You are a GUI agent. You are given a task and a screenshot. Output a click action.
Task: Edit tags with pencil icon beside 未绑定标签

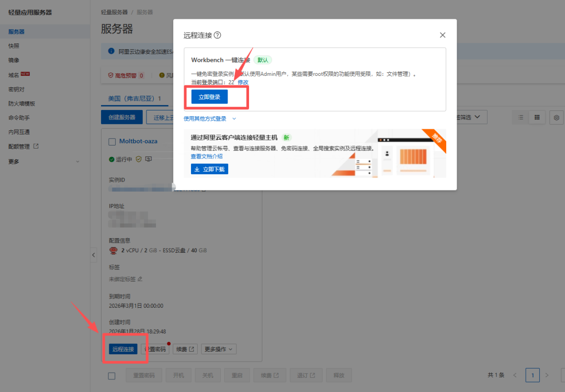[140, 279]
